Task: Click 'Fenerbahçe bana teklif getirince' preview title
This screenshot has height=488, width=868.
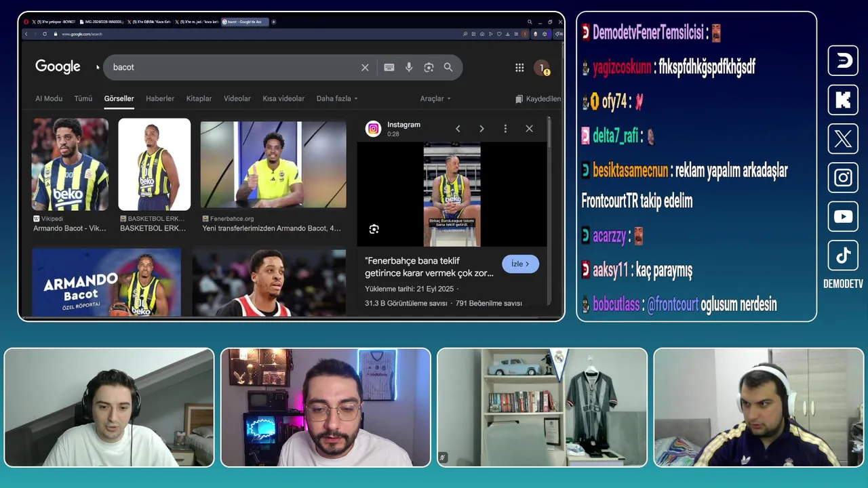Action: 429,267
